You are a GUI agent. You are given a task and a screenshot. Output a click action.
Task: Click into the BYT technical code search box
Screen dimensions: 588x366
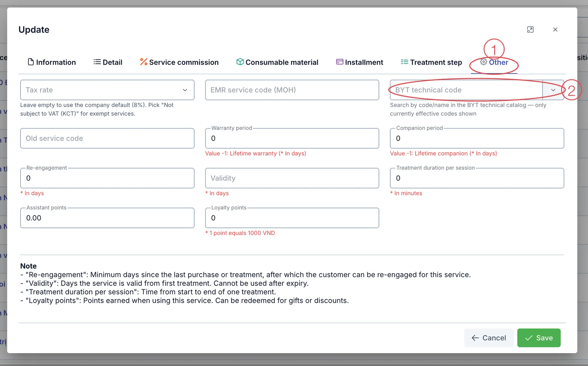tap(466, 90)
